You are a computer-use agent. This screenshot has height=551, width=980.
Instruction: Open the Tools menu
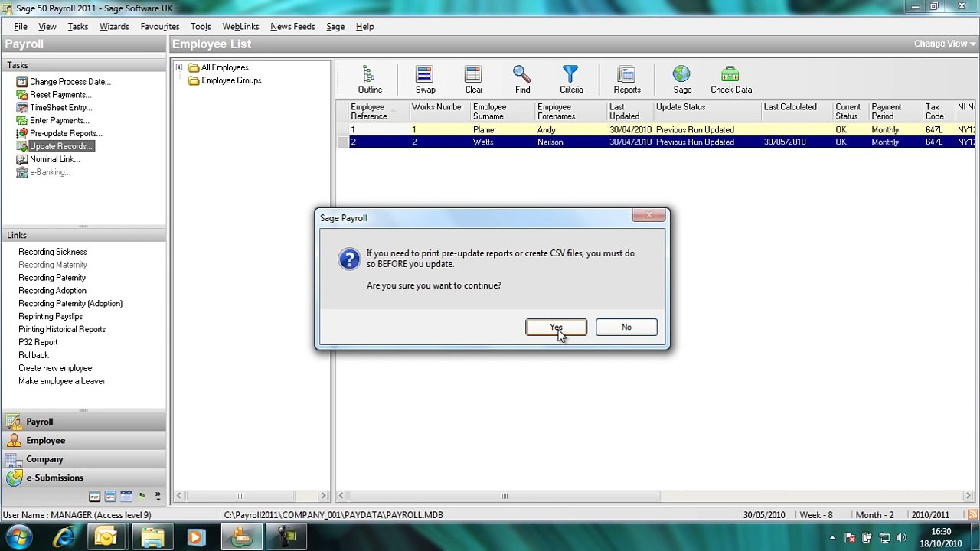(201, 26)
